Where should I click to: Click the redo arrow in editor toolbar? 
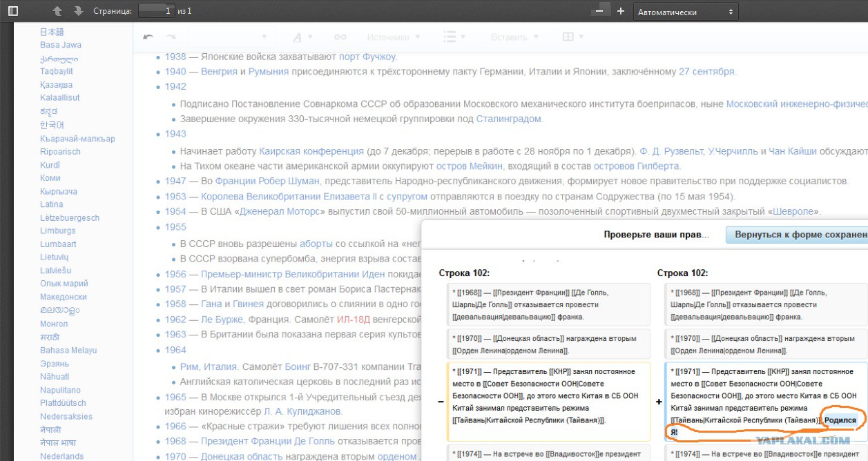170,37
